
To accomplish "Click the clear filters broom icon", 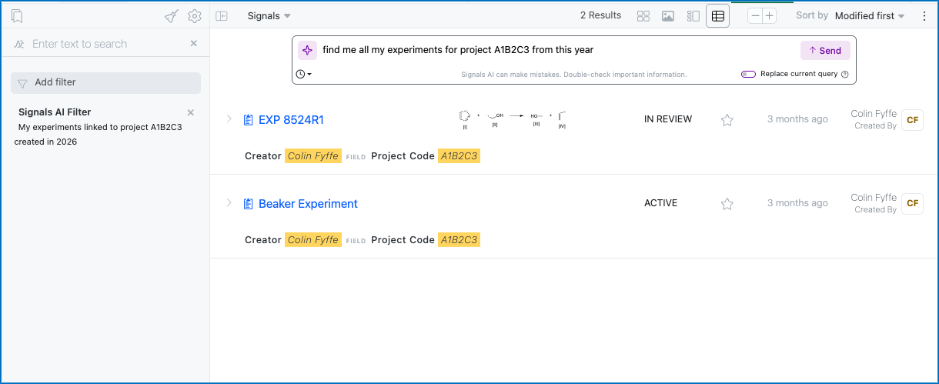I will 171,16.
